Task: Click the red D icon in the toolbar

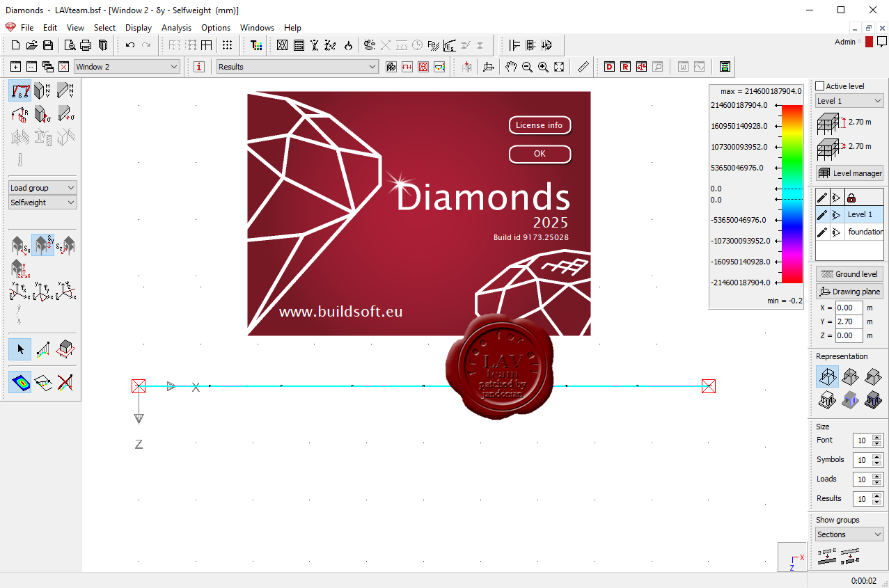Action: (610, 67)
